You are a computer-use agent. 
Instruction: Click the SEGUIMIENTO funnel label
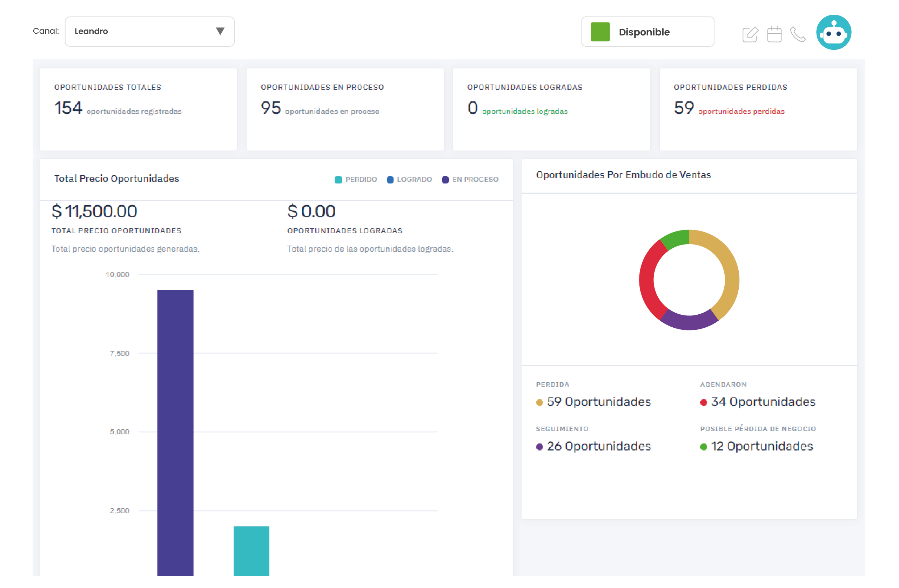(x=562, y=429)
